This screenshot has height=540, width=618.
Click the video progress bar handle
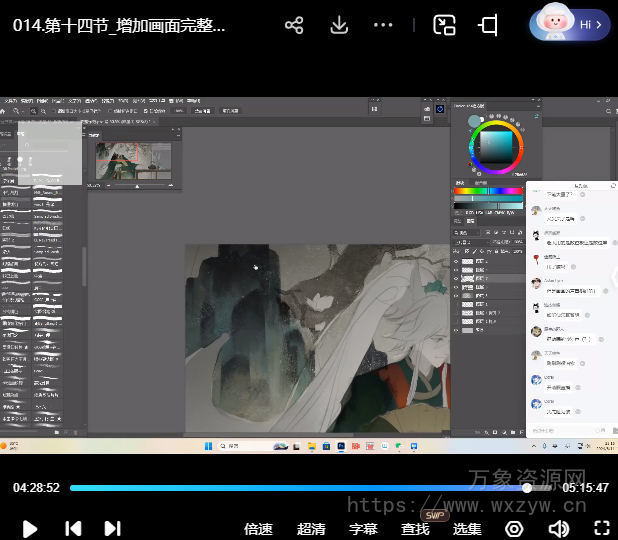pos(527,488)
